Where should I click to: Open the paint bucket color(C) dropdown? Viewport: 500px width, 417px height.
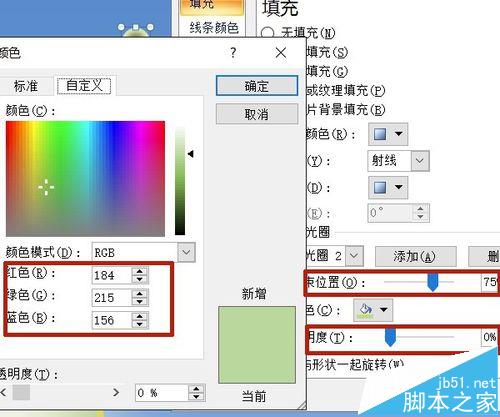[373, 310]
